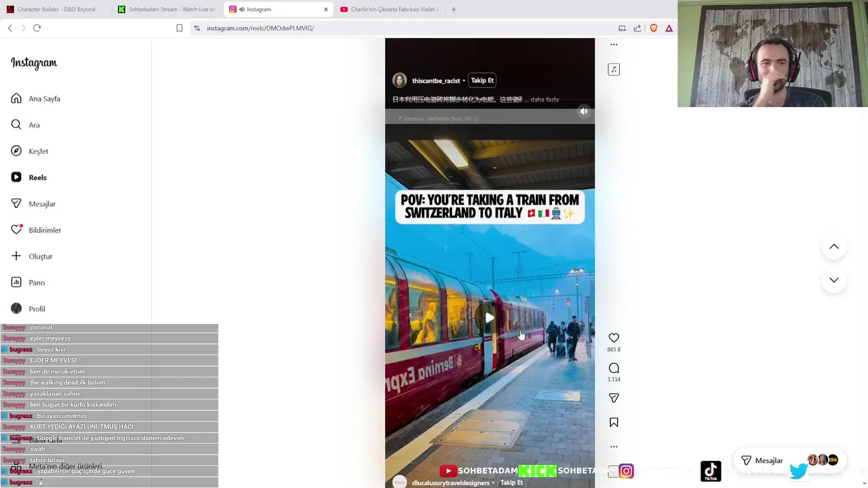The image size is (868, 488).
Task: Save reel with the bookmark icon
Action: (x=614, y=422)
